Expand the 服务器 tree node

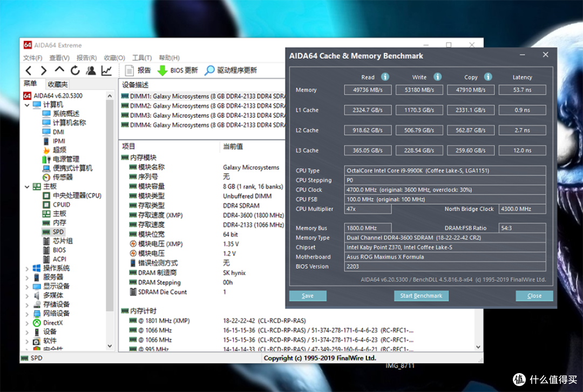(27, 278)
